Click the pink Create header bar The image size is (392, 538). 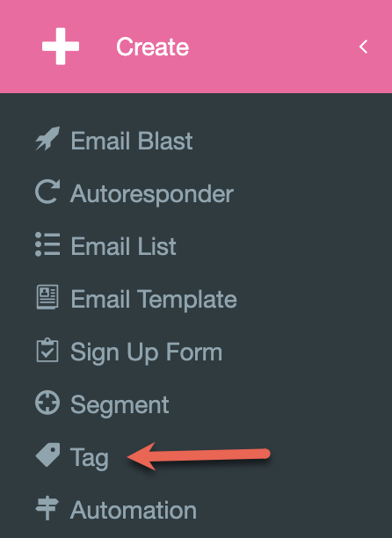196,47
